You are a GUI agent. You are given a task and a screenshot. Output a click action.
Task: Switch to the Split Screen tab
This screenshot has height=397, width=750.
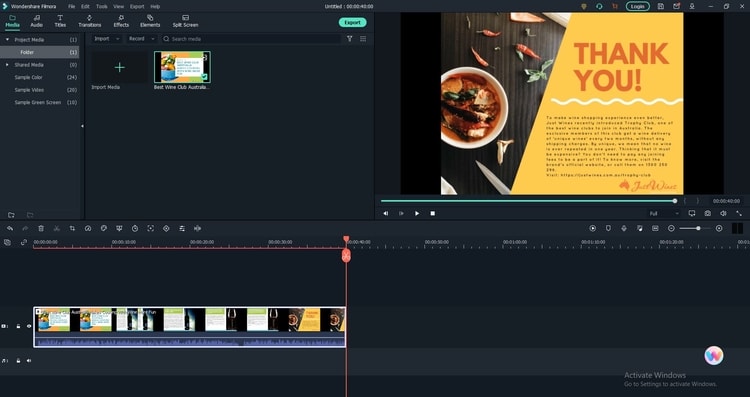pyautogui.click(x=185, y=21)
